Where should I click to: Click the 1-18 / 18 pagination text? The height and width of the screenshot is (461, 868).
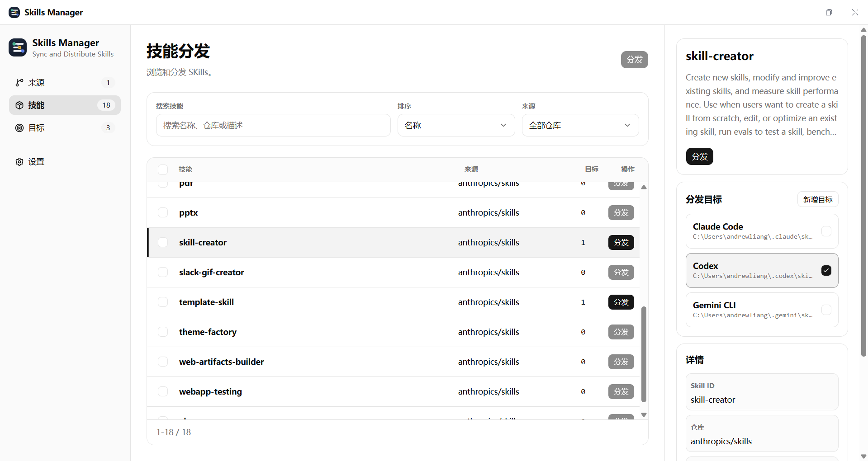click(174, 432)
